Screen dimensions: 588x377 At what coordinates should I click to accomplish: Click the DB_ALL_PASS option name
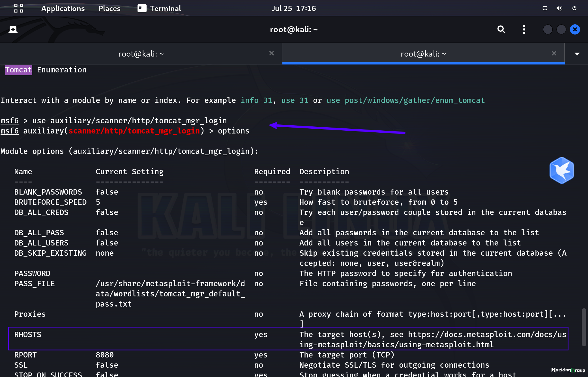(39, 233)
